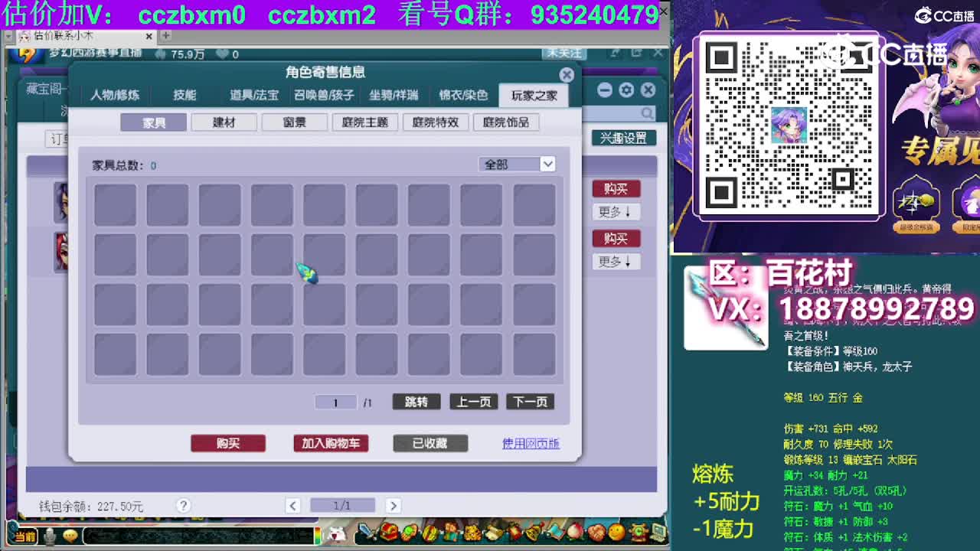
Task: Click the red 购买 button in dialog
Action: [x=228, y=443]
